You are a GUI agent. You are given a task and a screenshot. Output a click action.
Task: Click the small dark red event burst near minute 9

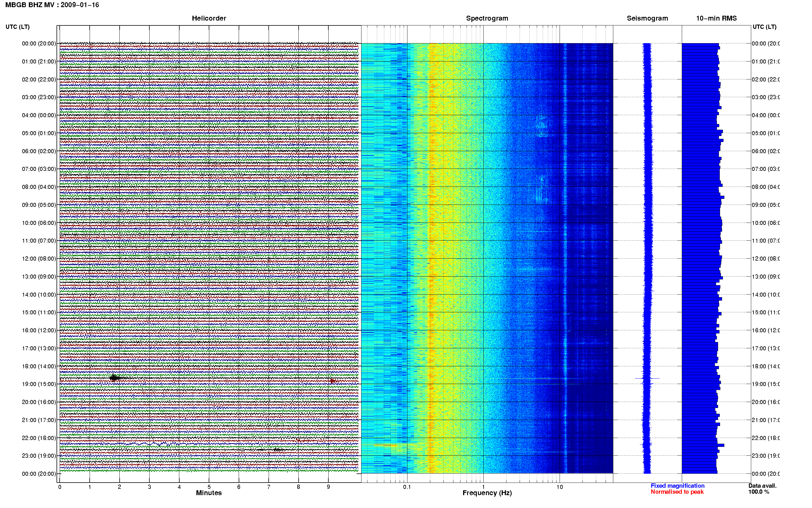[x=332, y=381]
